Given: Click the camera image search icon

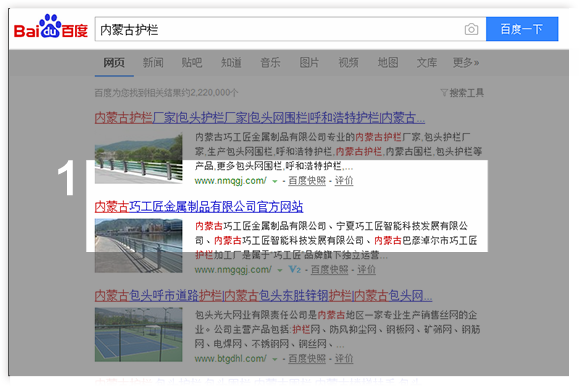Looking at the screenshot, I should tap(471, 29).
